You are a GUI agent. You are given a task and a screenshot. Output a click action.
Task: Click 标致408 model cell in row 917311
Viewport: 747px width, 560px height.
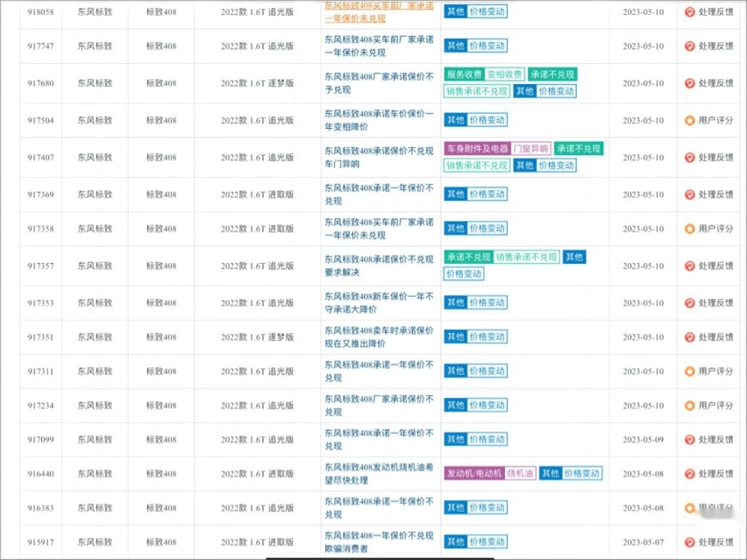coord(161,372)
